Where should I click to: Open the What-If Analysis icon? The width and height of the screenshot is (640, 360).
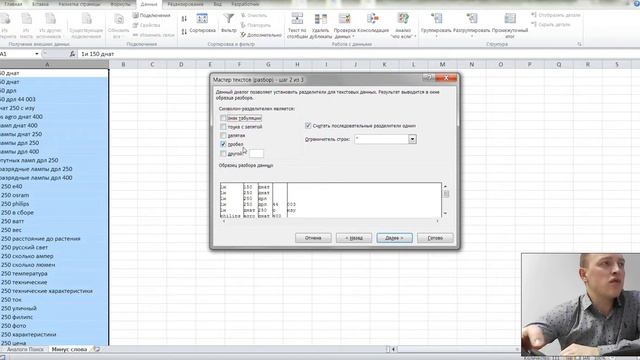403,19
